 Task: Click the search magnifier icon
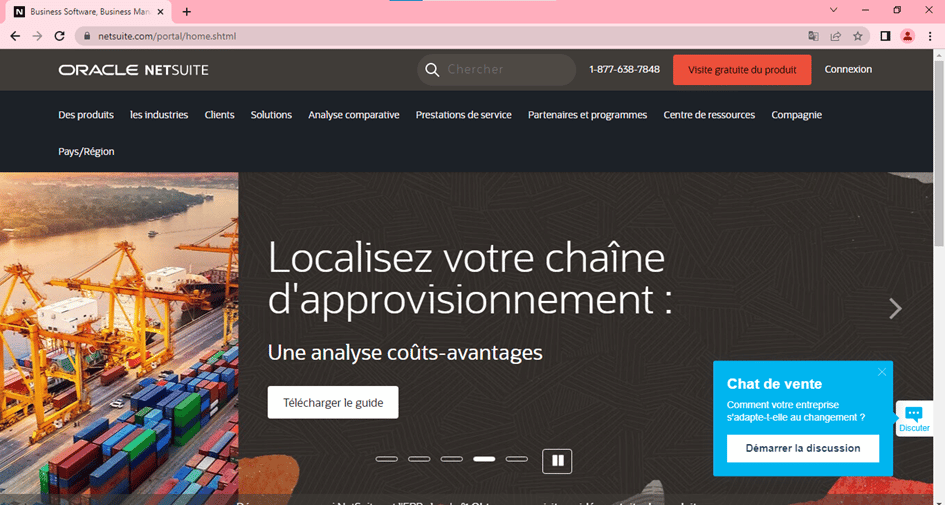coord(432,70)
